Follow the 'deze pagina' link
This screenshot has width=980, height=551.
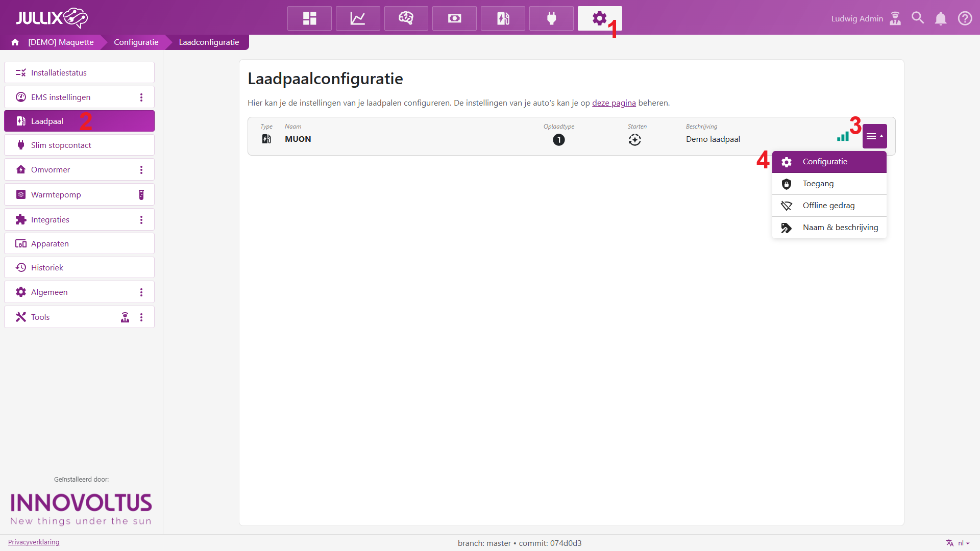tap(614, 103)
